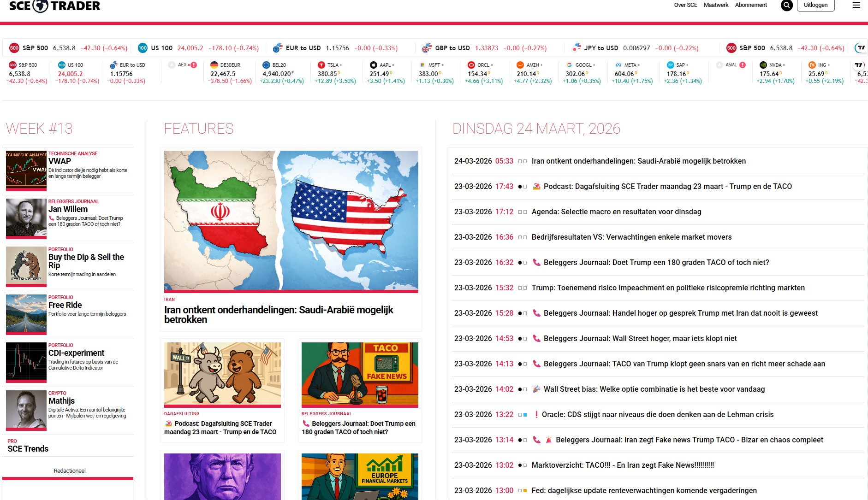The width and height of the screenshot is (868, 500).
Task: Click the SAP logo icon
Action: coord(671,65)
